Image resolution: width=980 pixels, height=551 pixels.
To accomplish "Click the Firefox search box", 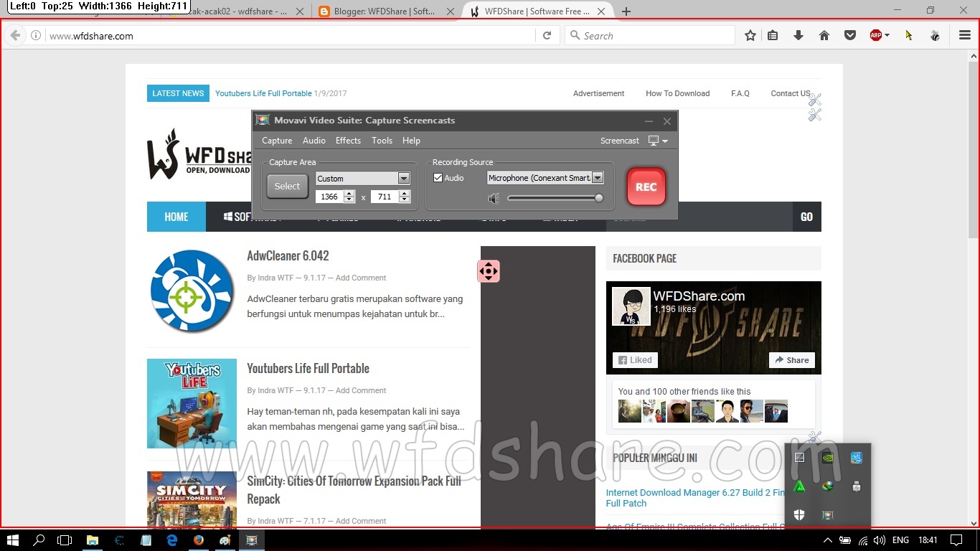I will coord(650,35).
